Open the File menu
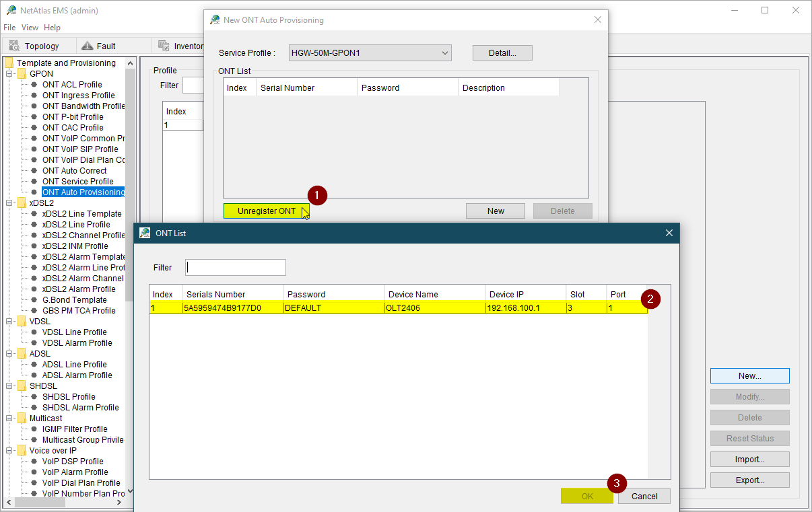 tap(9, 28)
